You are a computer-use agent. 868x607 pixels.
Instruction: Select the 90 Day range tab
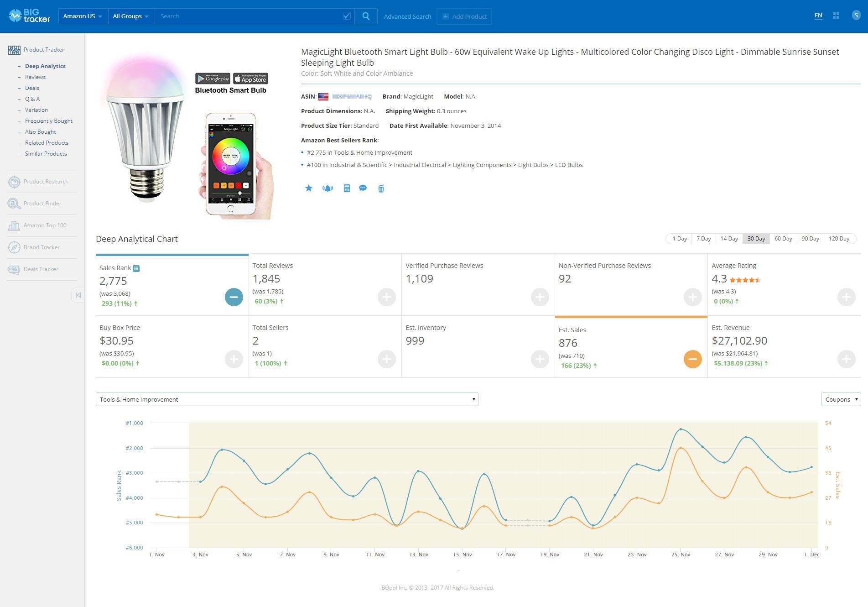(810, 239)
